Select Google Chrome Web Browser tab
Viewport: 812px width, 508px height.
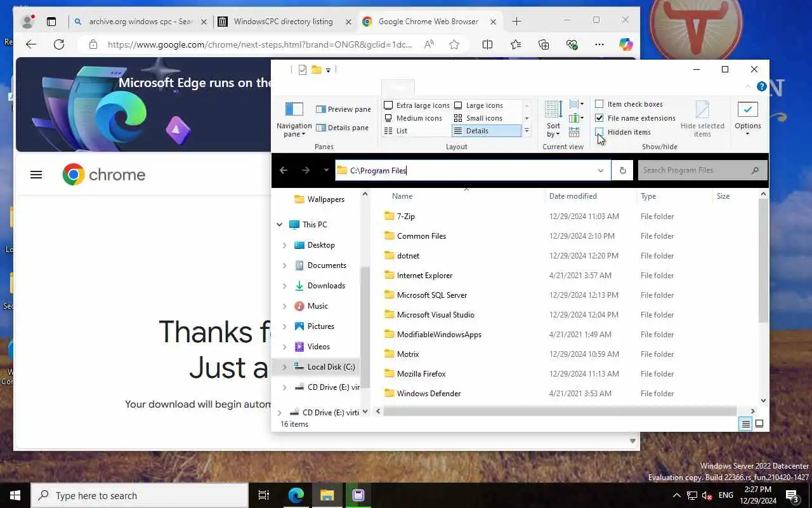(x=429, y=22)
